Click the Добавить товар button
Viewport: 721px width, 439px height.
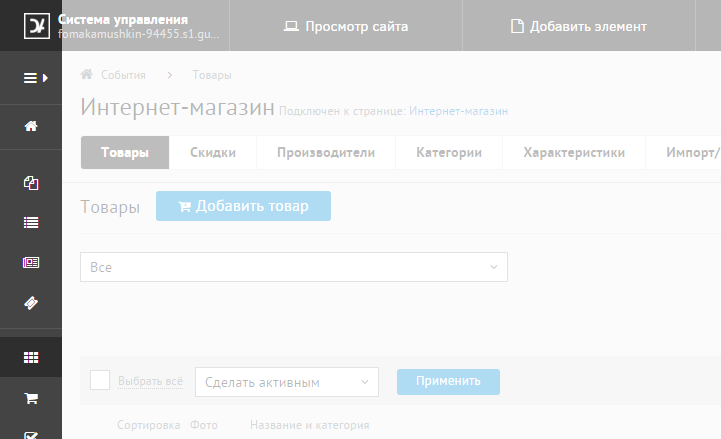pyautogui.click(x=243, y=206)
